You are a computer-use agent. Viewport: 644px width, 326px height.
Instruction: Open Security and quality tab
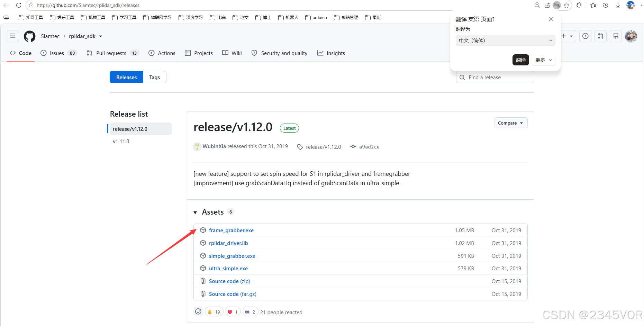click(x=280, y=53)
